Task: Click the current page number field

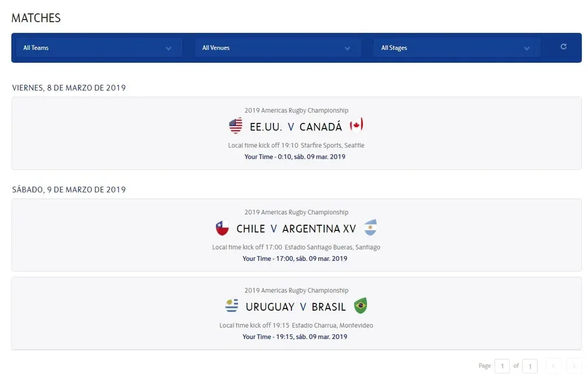Action: tap(502, 366)
